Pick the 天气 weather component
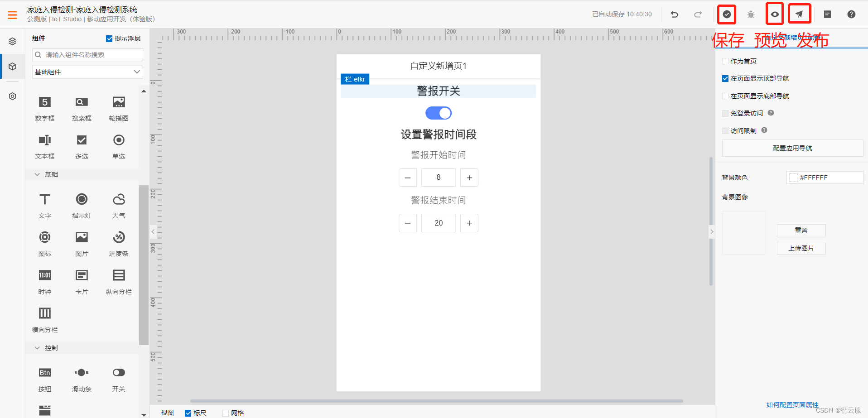This screenshot has height=418, width=868. (119, 206)
